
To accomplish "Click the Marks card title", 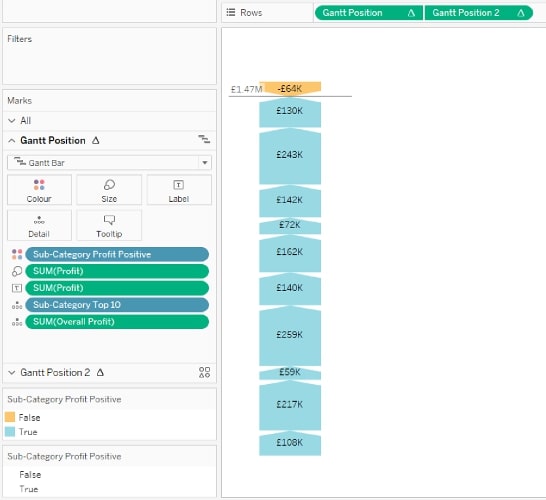I will point(20,101).
